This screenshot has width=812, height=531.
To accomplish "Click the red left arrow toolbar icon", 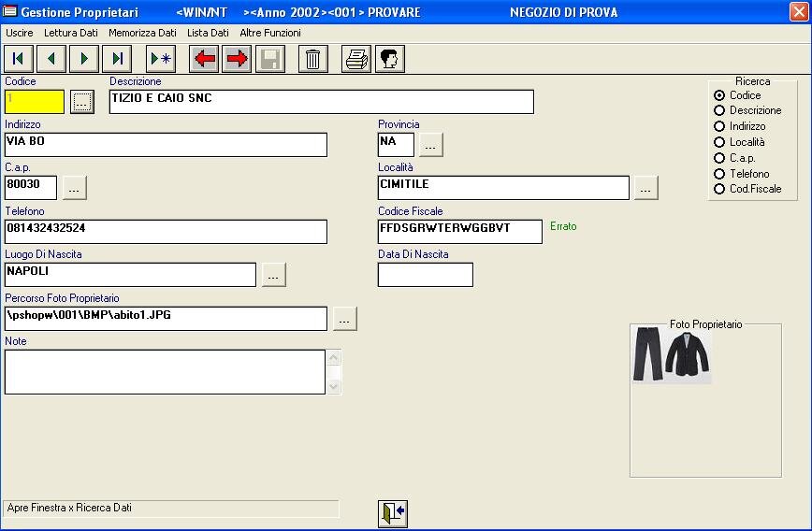I will pos(204,59).
